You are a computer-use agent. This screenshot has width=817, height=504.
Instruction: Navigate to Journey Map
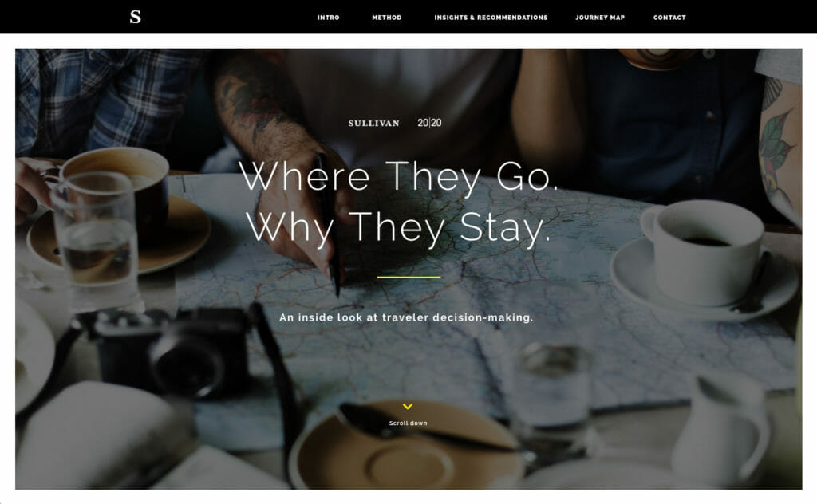[x=600, y=18]
